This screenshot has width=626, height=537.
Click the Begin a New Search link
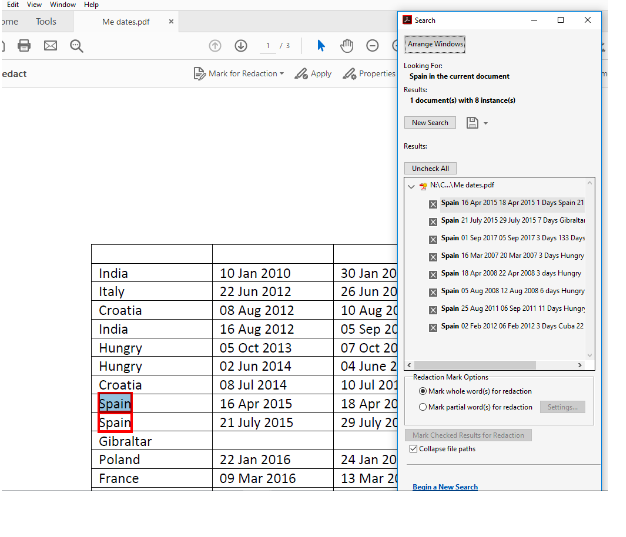444,487
